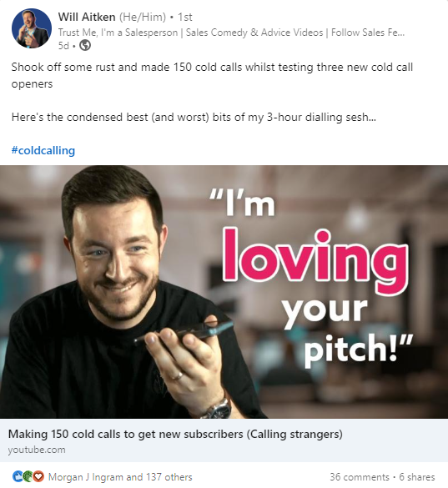Viewport: 448px width, 488px height.
Task: Click the 5d post timestamp
Action: point(63,46)
